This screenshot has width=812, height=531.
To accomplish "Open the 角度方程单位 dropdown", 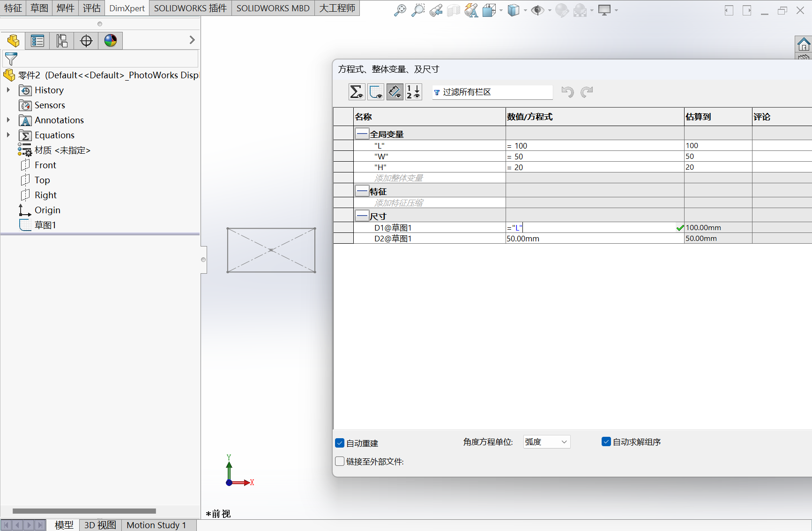I will pos(546,442).
